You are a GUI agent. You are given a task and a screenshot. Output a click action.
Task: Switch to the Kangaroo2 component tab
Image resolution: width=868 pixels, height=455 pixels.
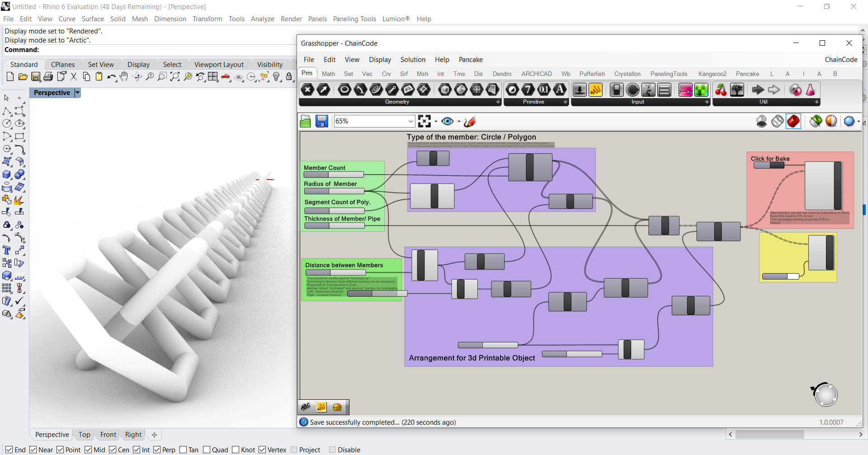712,74
